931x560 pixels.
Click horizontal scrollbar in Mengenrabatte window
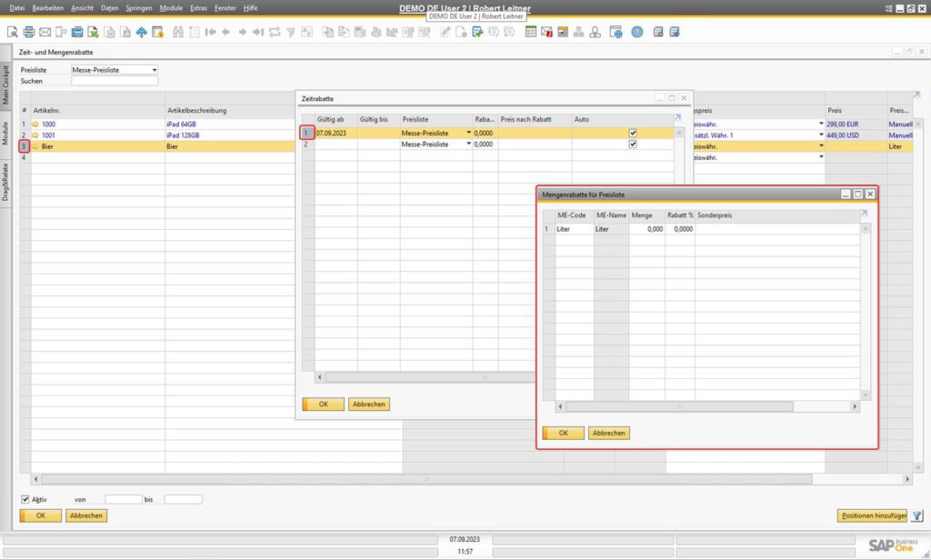click(x=678, y=406)
